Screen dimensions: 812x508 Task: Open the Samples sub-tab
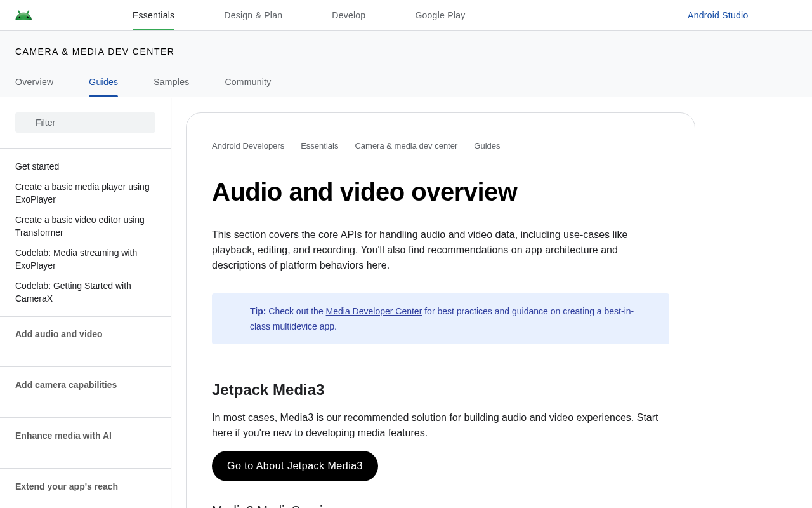click(171, 82)
